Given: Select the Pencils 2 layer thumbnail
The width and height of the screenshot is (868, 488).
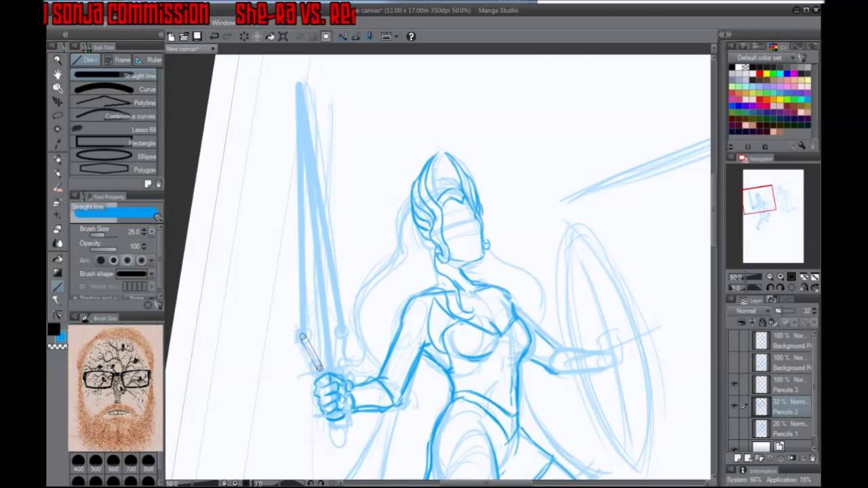Looking at the screenshot, I should click(x=761, y=407).
